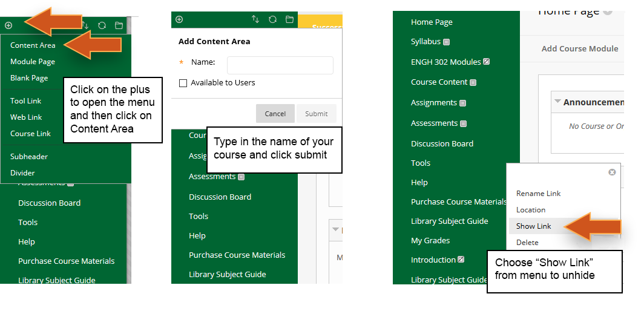The height and width of the screenshot is (311, 644).
Task: Open Tools in the middle screenshot
Action: (199, 216)
